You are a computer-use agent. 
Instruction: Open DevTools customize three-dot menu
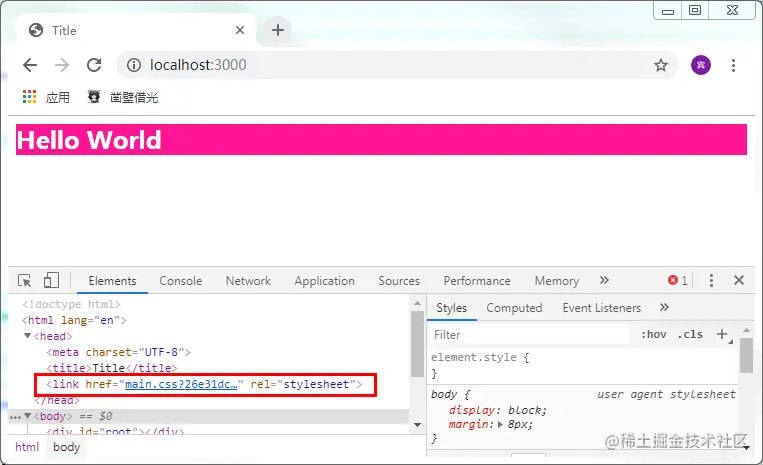pos(711,280)
